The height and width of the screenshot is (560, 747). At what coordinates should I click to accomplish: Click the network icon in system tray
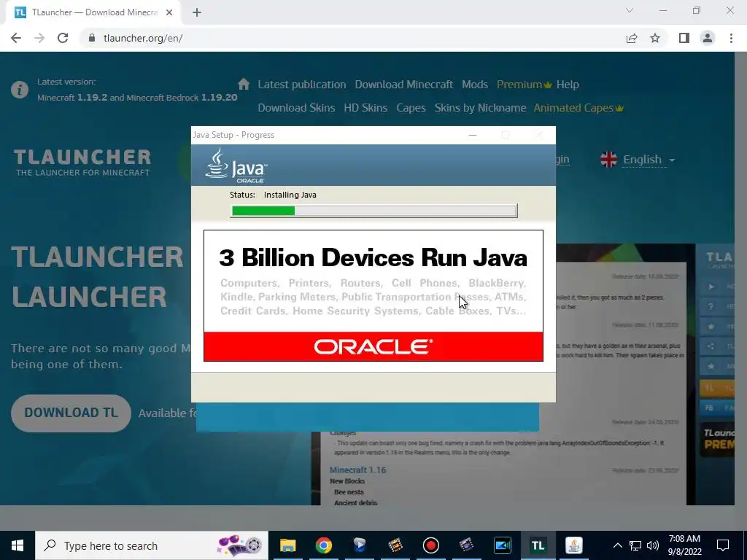click(635, 545)
